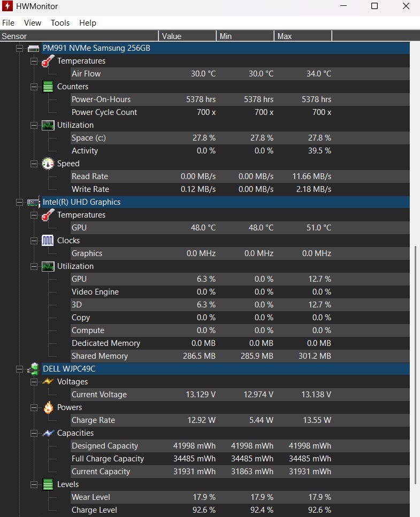Collapse the battery Capacities section
The width and height of the screenshot is (420, 517).
[34, 433]
